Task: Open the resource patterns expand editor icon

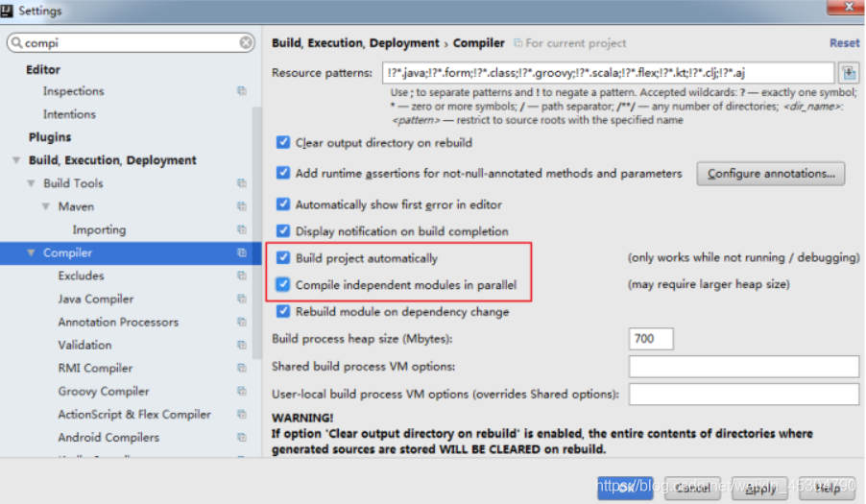Action: pyautogui.click(x=849, y=72)
